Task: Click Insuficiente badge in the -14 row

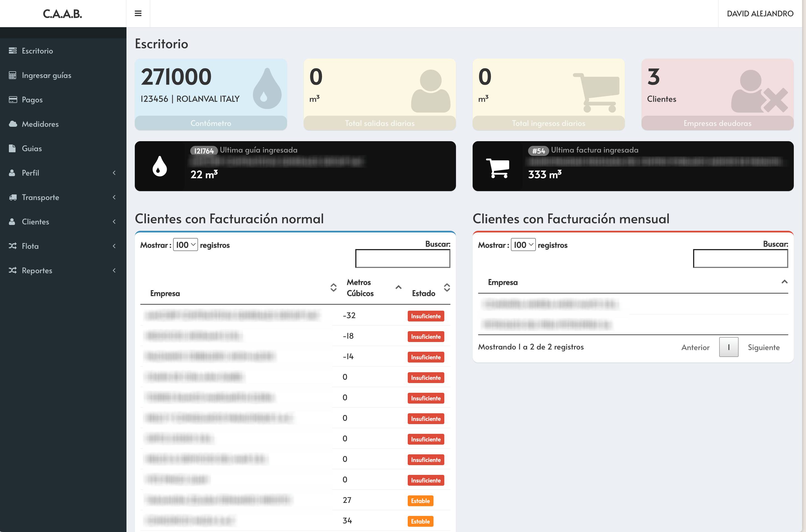Action: [426, 357]
